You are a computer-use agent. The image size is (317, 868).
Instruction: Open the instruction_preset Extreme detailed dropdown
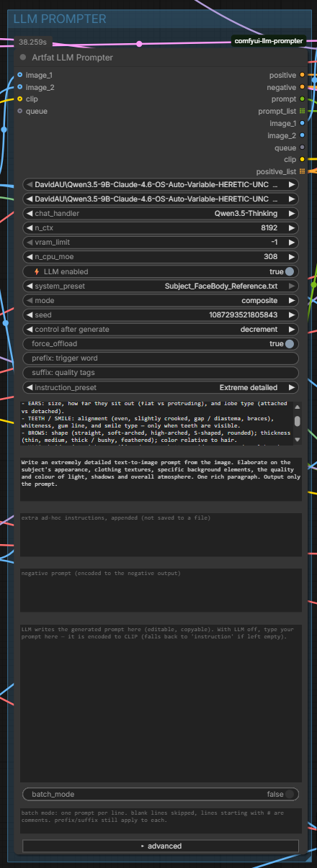tap(161, 387)
